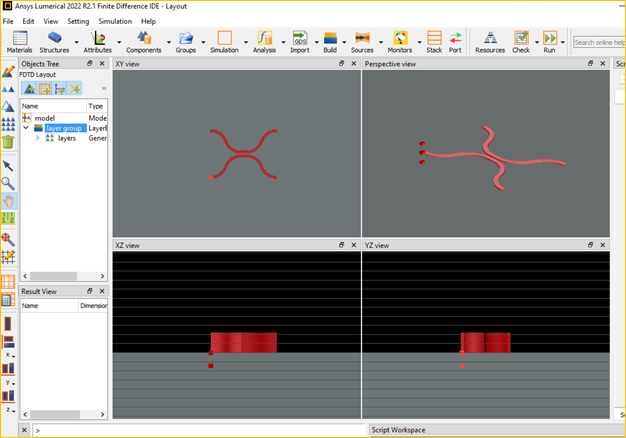Click the Structures toolbar icon
Image resolution: width=626 pixels, height=438 pixels.
(x=54, y=42)
